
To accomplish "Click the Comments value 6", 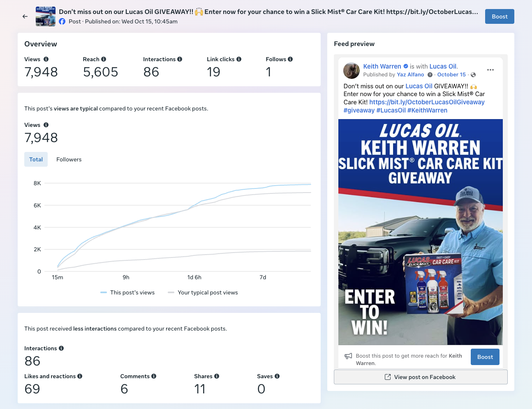I will click(124, 389).
